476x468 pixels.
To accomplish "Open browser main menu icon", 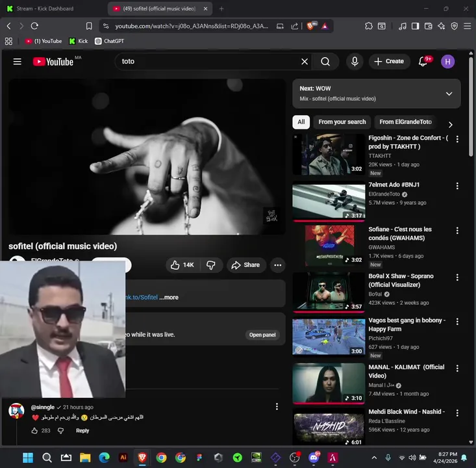I will pyautogui.click(x=467, y=26).
